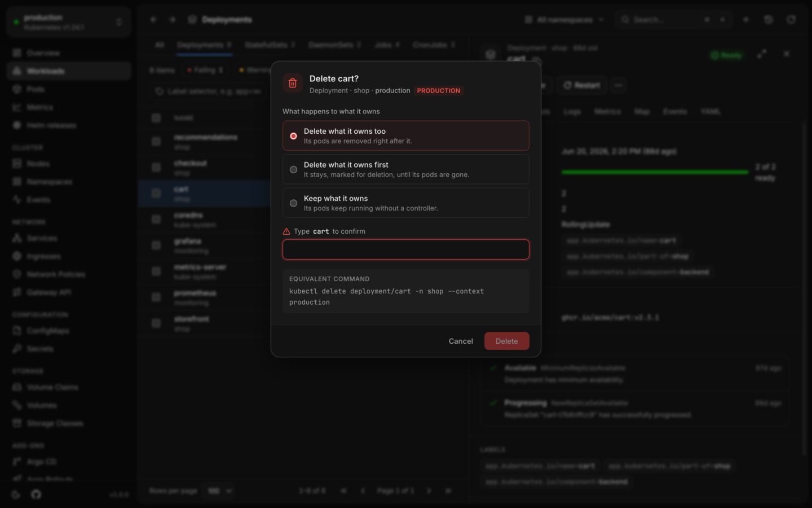Screen dimensions: 812x508
Task: Tick the checkbox for the grafana row
Action: [156, 246]
